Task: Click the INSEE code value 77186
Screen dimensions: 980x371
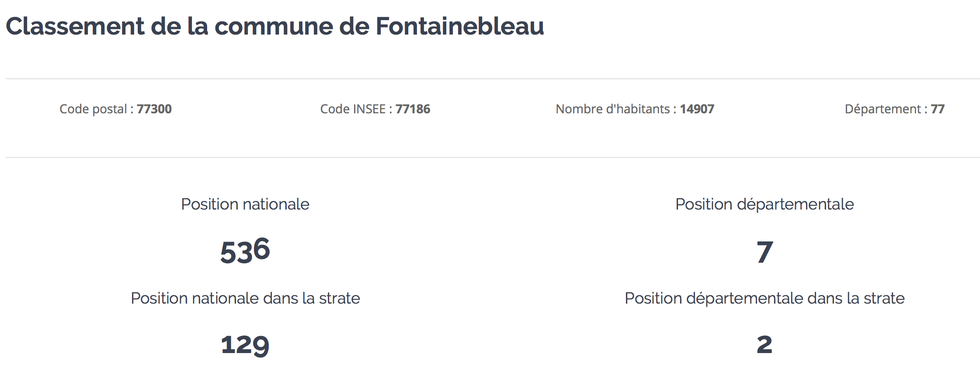Action: click(413, 109)
